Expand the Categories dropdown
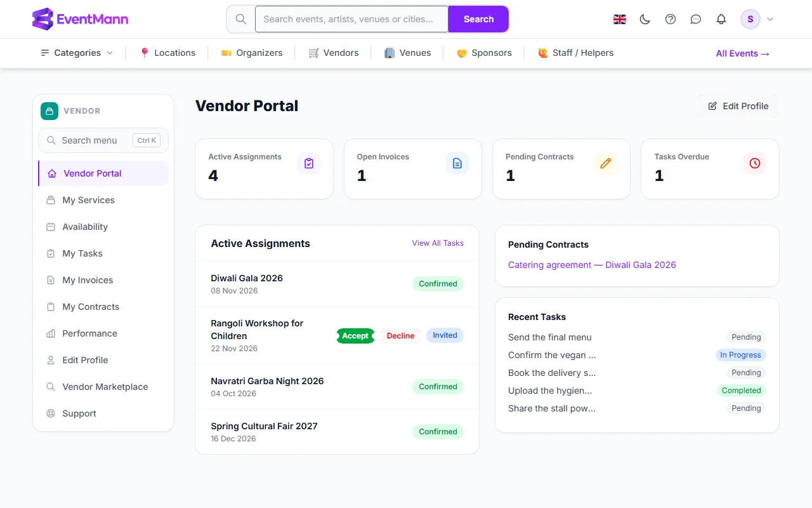This screenshot has width=812, height=508. click(x=77, y=53)
